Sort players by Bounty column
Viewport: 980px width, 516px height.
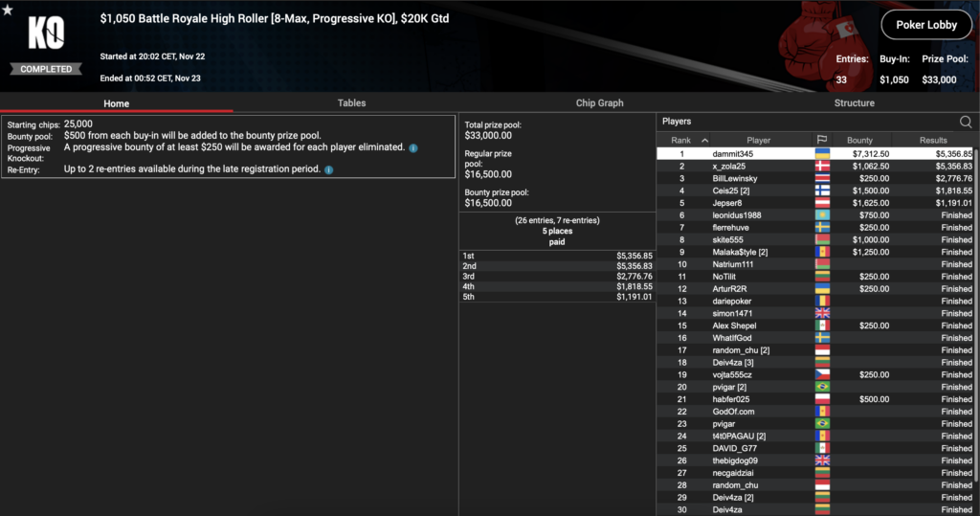(859, 140)
